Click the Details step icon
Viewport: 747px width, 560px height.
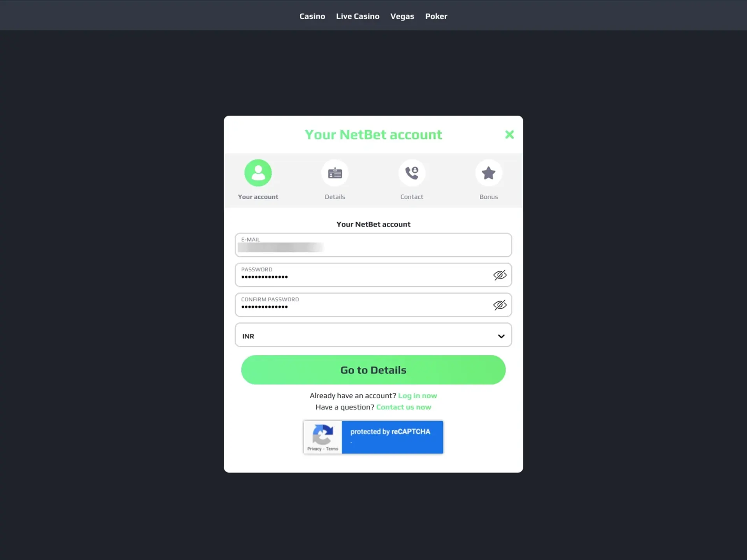(335, 172)
